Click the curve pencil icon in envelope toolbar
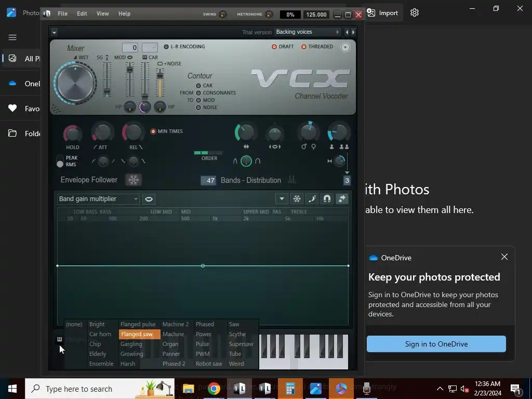532x399 pixels. point(312,199)
